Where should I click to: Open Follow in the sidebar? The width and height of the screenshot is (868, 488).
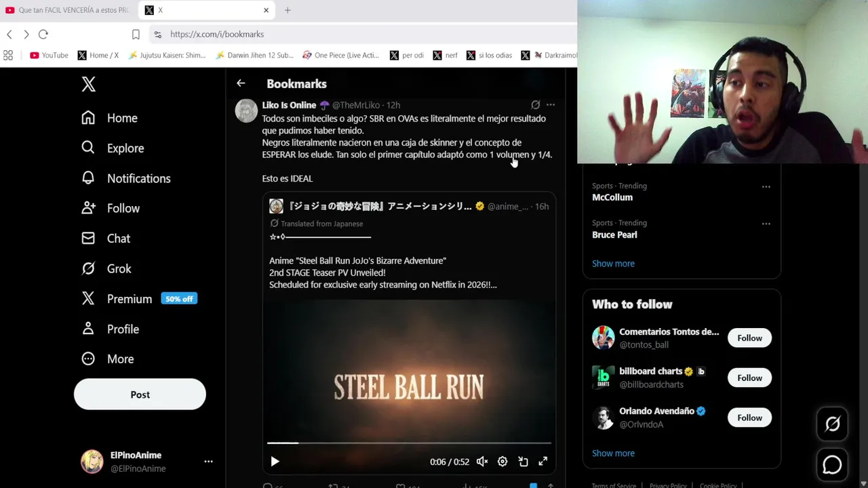pyautogui.click(x=111, y=208)
